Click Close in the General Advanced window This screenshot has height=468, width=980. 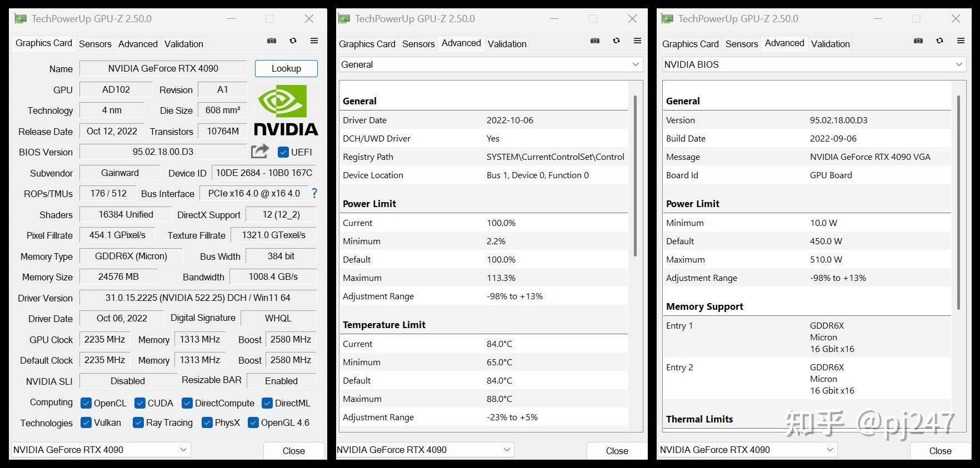tap(617, 451)
